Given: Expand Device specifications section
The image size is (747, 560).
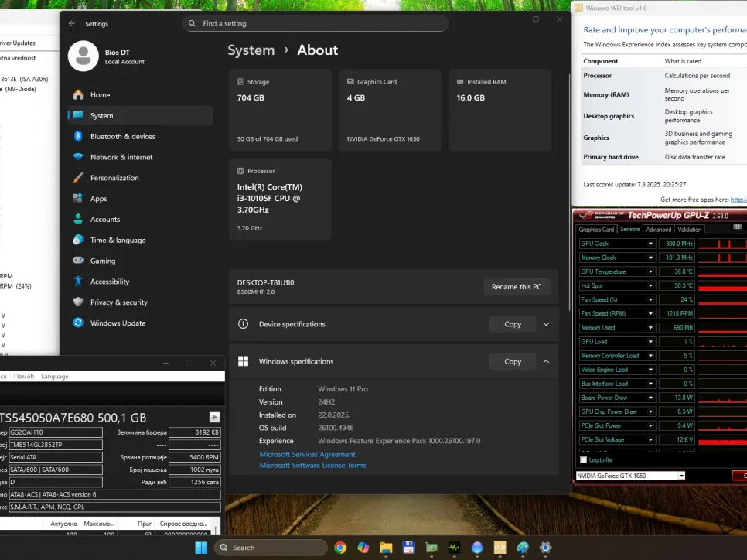Looking at the screenshot, I should tap(546, 324).
